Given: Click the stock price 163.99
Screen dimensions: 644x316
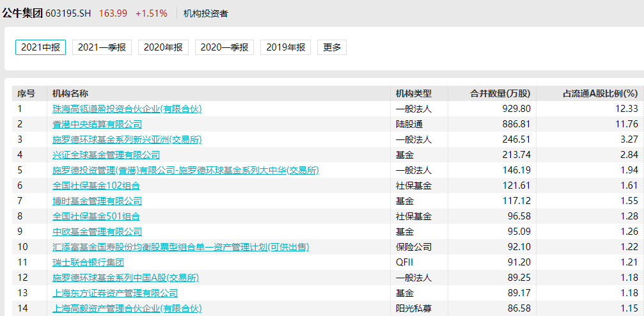Looking at the screenshot, I should point(113,13).
